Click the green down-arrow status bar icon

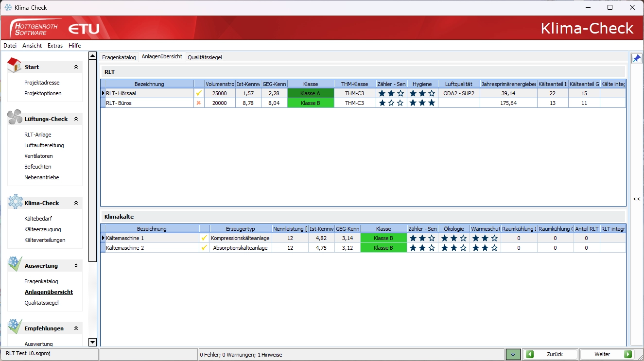pos(513,355)
